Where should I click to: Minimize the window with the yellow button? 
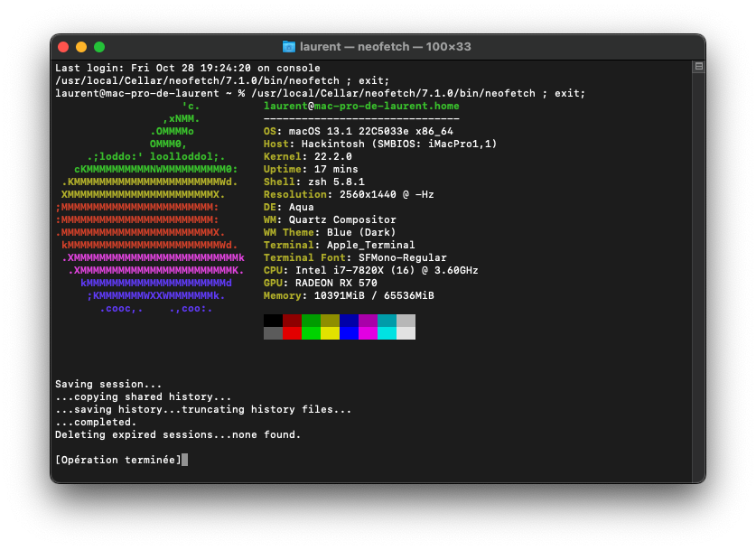(x=81, y=47)
